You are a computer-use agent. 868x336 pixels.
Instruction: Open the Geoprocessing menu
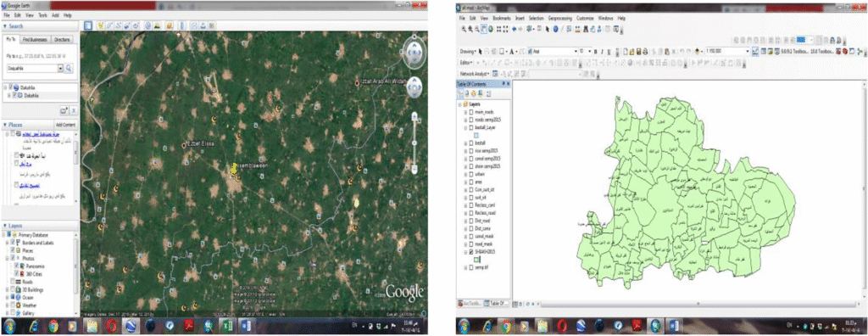[x=561, y=19]
